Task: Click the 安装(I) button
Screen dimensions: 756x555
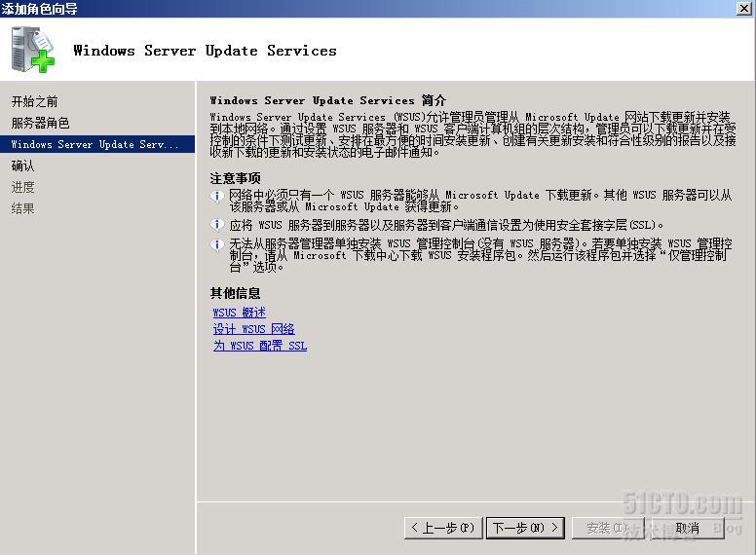Action: [608, 528]
